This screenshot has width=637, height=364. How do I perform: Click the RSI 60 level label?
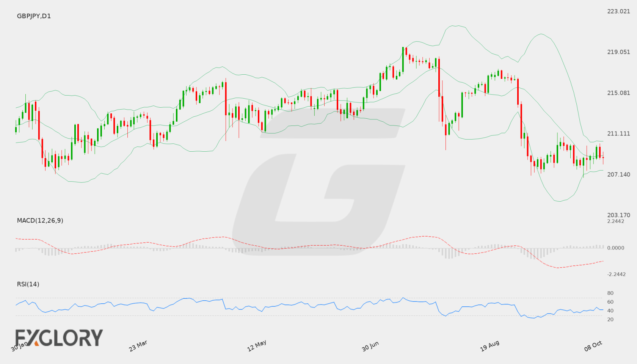coord(610,302)
